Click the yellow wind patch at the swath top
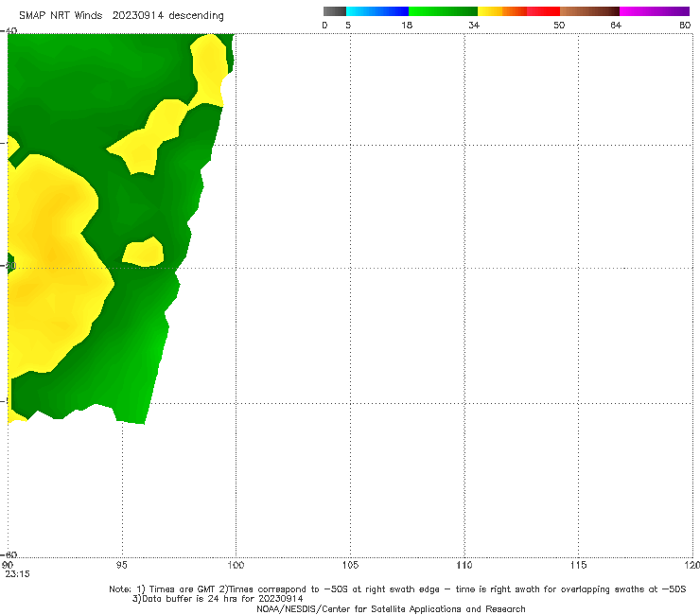 coord(208,69)
